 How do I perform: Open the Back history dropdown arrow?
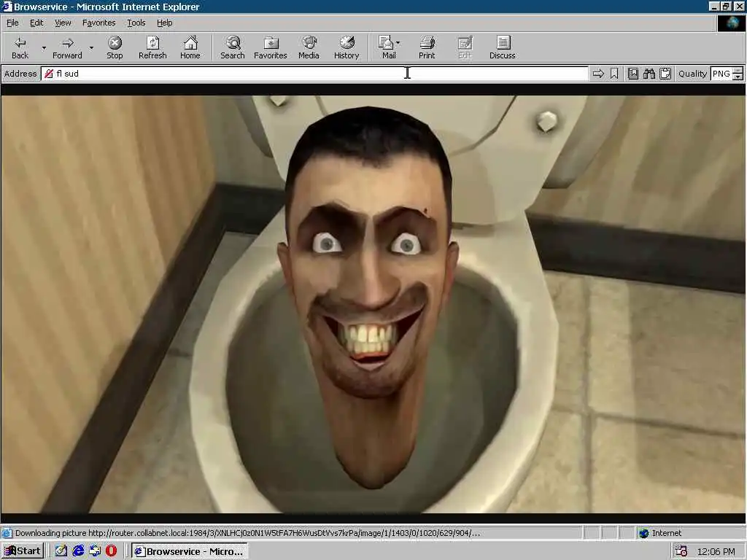click(x=44, y=47)
